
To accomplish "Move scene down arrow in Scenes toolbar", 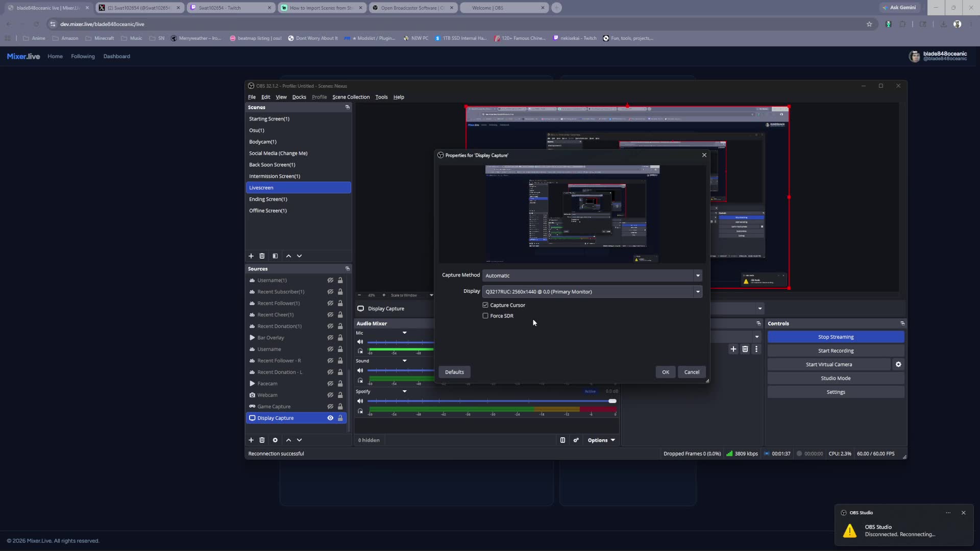I will 300,256.
